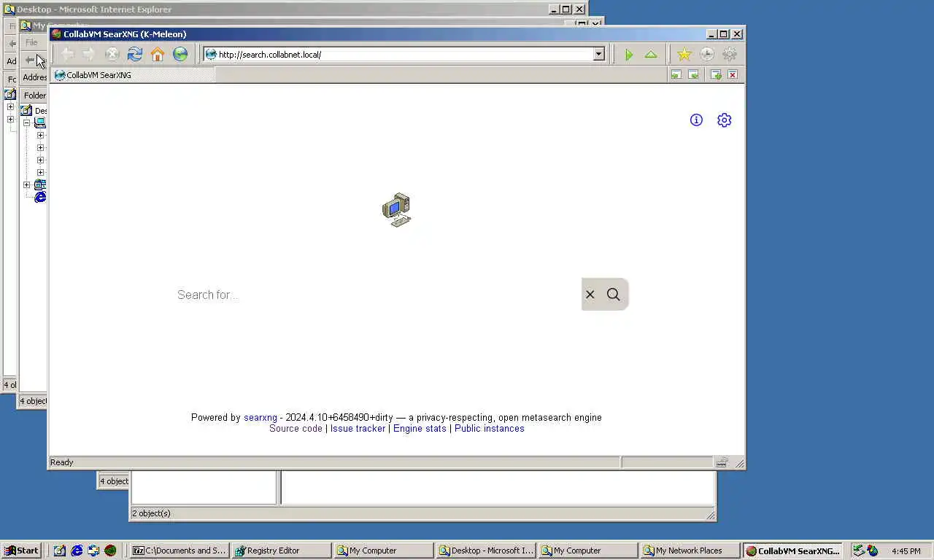Open the Start menu
This screenshot has width=934, height=560.
21,551
